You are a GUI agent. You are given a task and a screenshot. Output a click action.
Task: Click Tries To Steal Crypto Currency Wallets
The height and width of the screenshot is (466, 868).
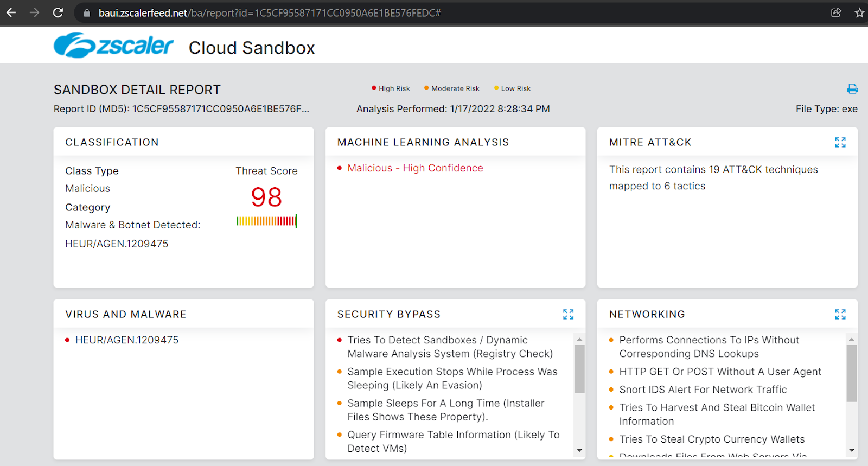point(712,439)
